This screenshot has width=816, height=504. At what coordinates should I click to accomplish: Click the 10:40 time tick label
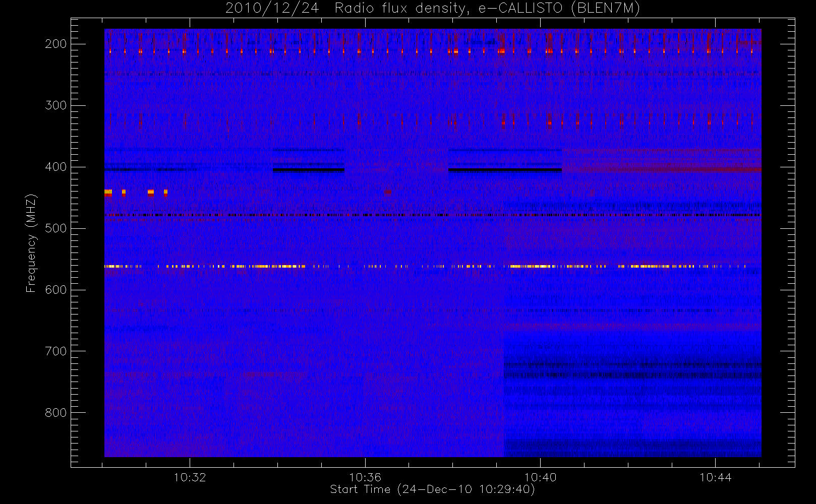click(540, 477)
